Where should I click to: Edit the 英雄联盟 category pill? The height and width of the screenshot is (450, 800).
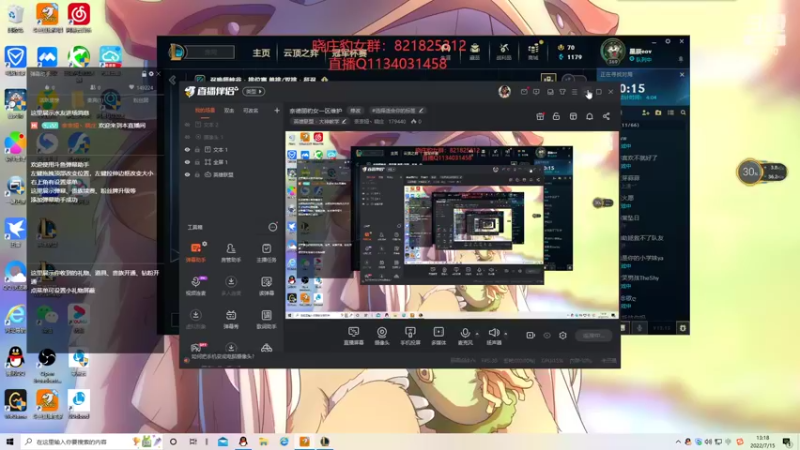tap(319, 121)
